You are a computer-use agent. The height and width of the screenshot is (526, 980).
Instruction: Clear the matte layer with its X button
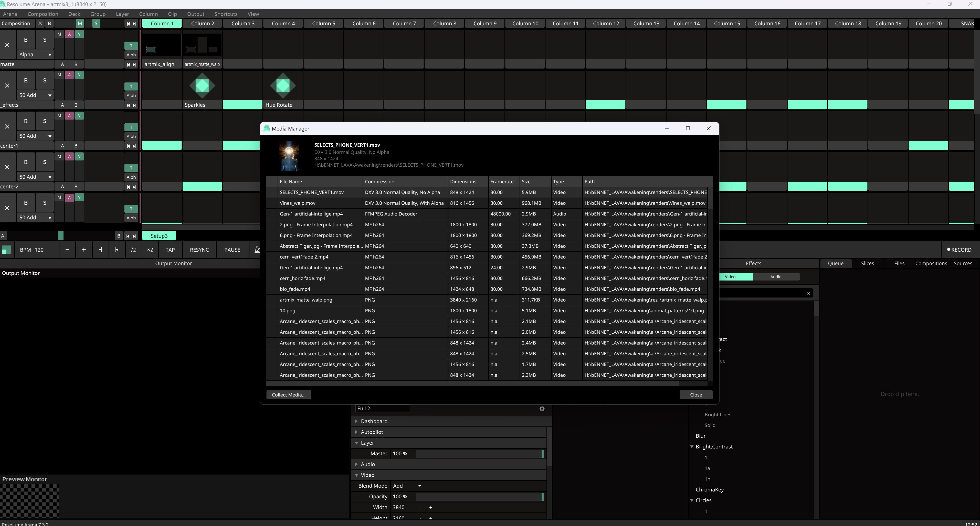7,45
